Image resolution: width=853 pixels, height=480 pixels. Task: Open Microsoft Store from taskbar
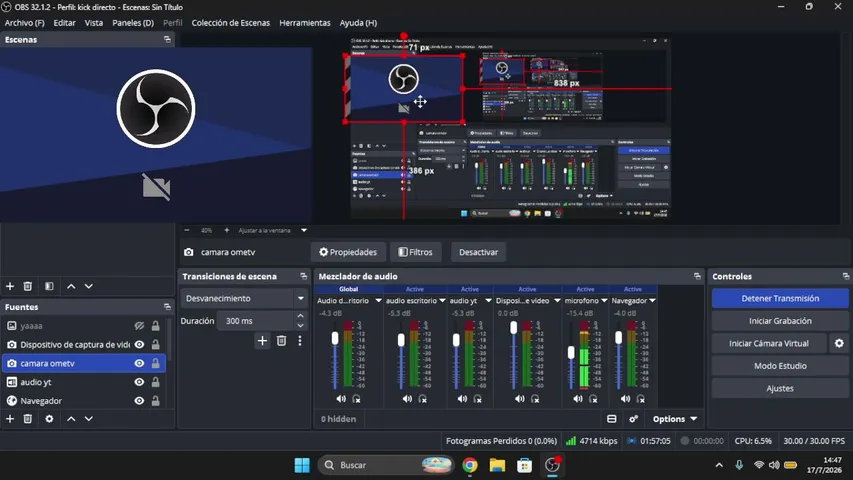(x=524, y=465)
